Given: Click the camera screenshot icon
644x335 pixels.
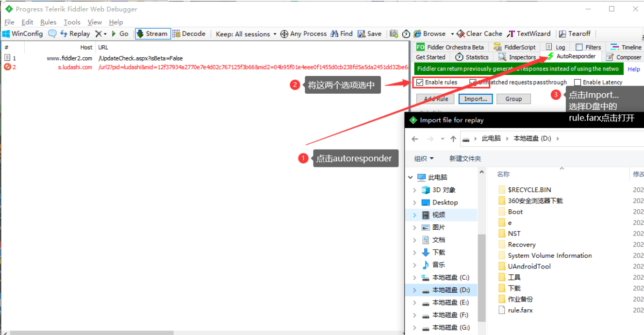Looking at the screenshot, I should (x=394, y=33).
